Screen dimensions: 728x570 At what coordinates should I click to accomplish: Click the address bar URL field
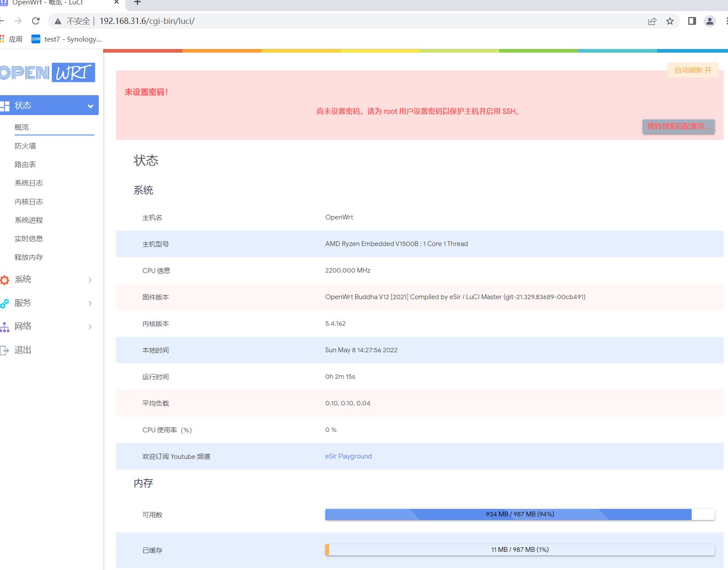147,21
